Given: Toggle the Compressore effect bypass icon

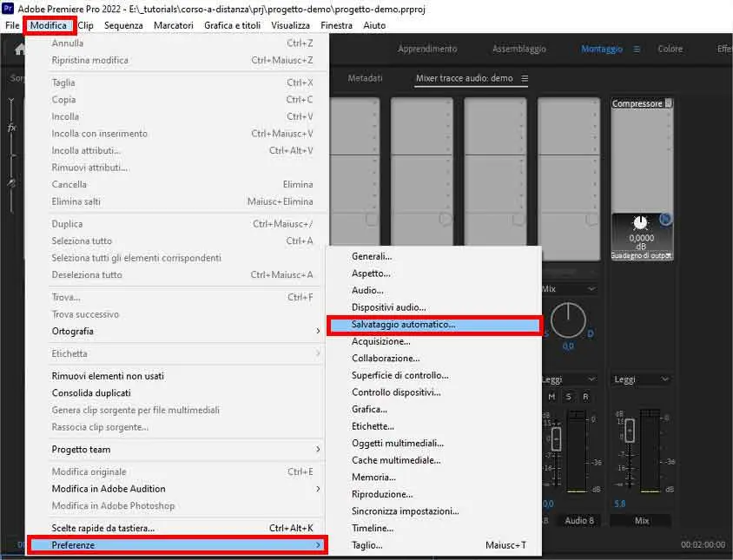Looking at the screenshot, I should 665,219.
